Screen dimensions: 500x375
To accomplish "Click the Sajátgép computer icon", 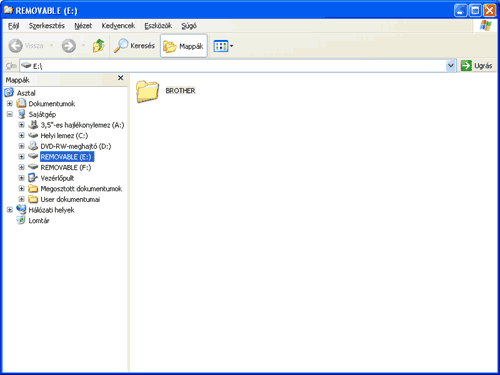I will pyautogui.click(x=21, y=114).
